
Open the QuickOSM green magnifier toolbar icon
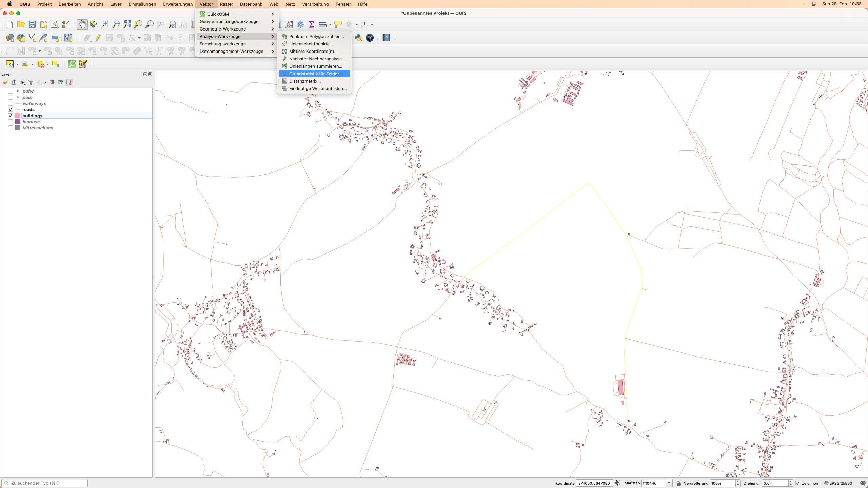pyautogui.click(x=72, y=64)
